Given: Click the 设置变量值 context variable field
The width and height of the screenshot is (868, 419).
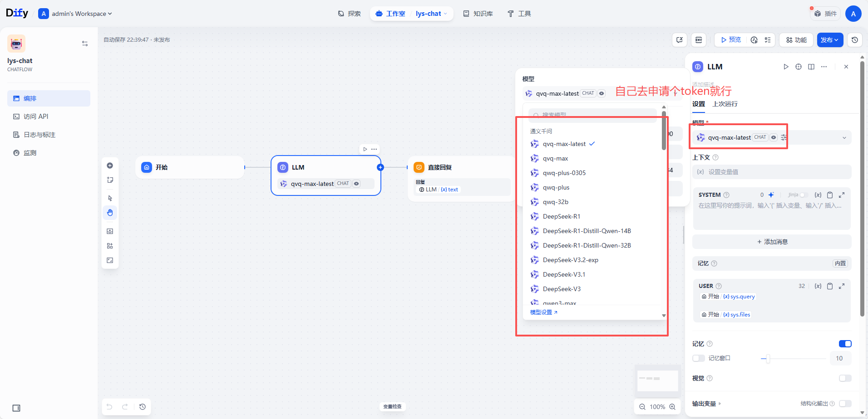Looking at the screenshot, I should click(x=772, y=172).
